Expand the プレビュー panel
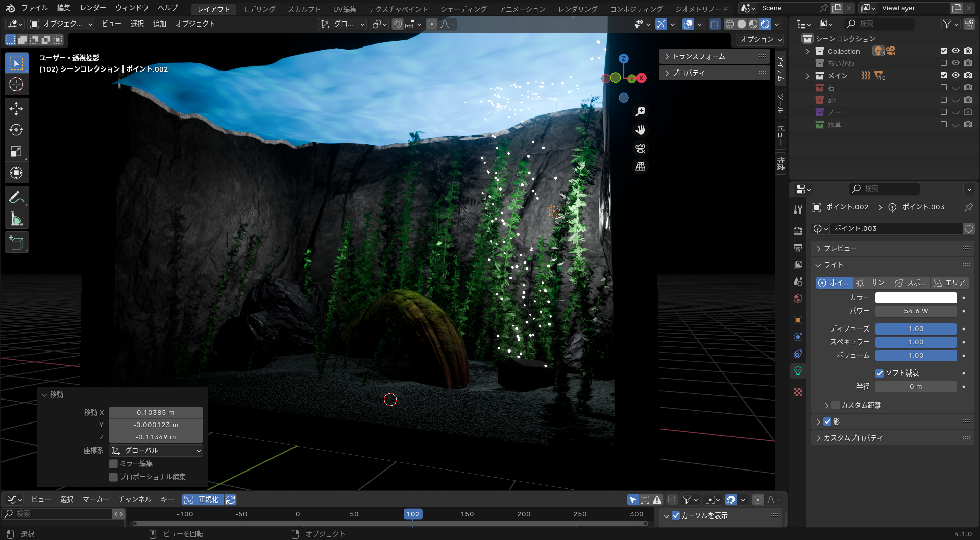980x540 pixels. [892, 248]
